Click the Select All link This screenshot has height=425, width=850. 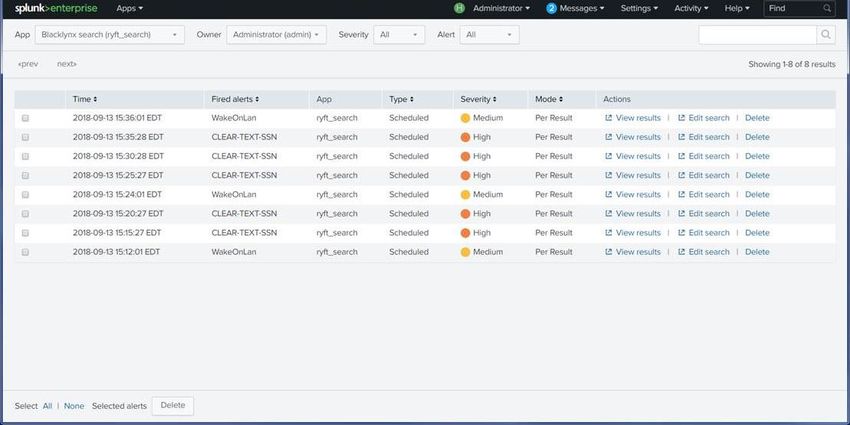(x=47, y=406)
